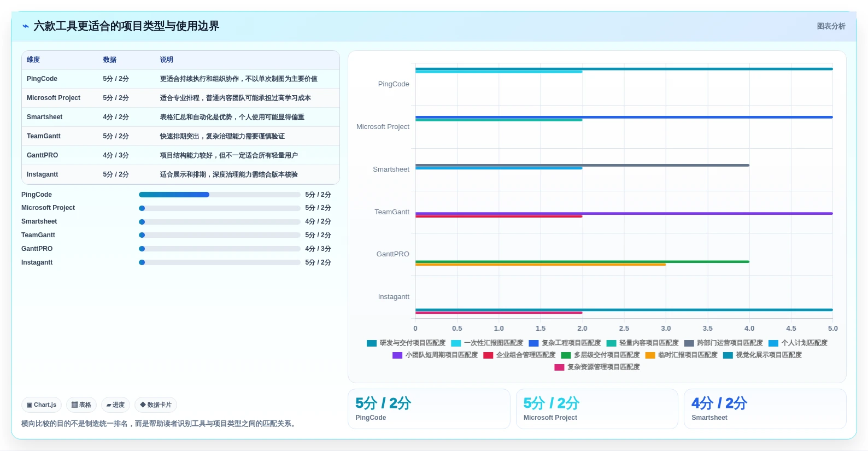Click the lightning icon beside the panel title

coord(26,26)
